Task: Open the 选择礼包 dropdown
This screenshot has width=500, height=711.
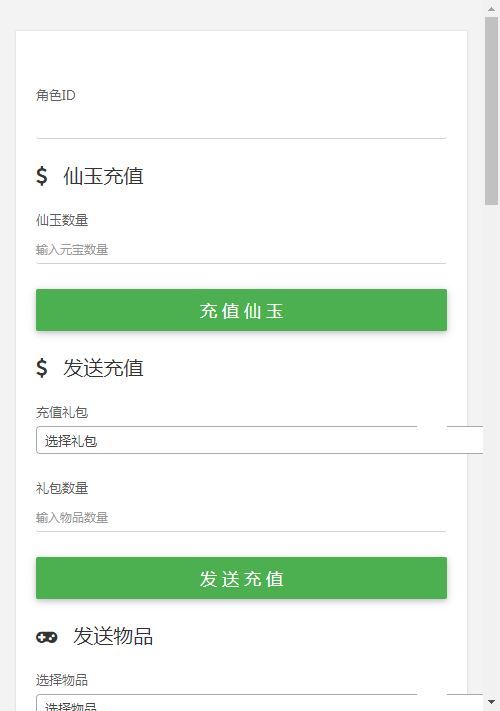Action: tap(260, 440)
